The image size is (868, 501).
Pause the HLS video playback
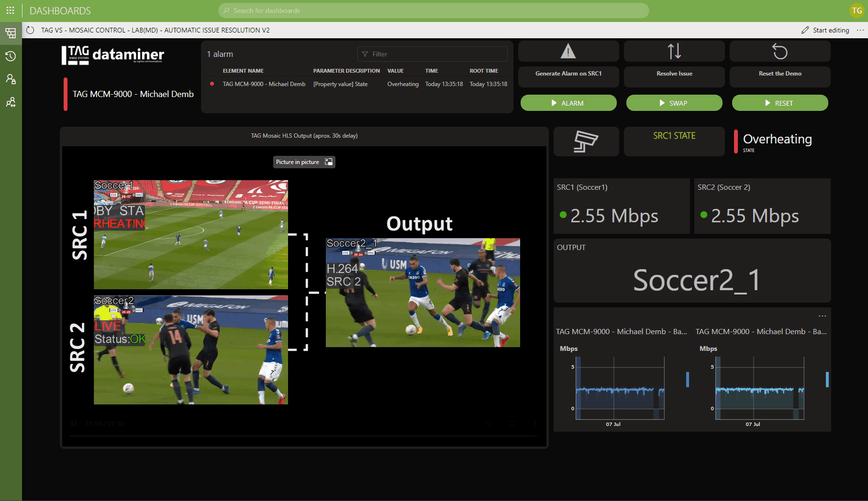click(74, 424)
